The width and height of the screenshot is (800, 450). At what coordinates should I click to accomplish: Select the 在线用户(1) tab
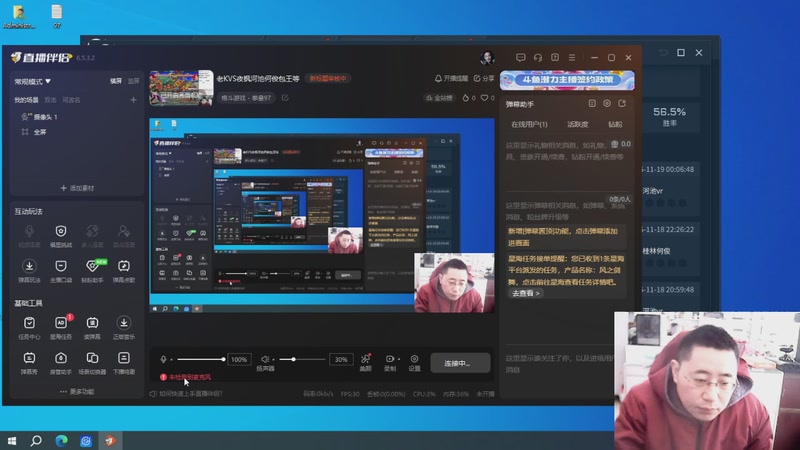coord(529,124)
